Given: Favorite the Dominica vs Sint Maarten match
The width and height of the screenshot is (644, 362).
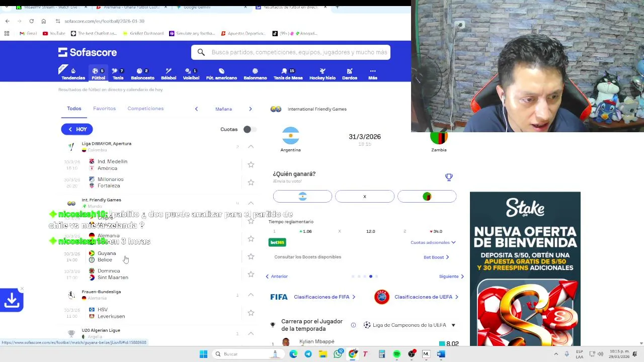Looking at the screenshot, I should pyautogui.click(x=251, y=274).
